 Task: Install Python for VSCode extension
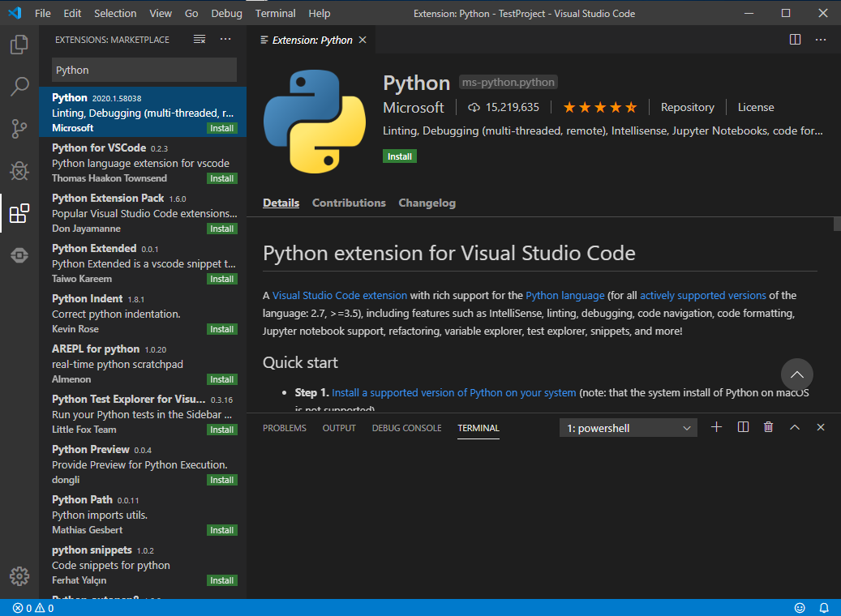tap(221, 178)
